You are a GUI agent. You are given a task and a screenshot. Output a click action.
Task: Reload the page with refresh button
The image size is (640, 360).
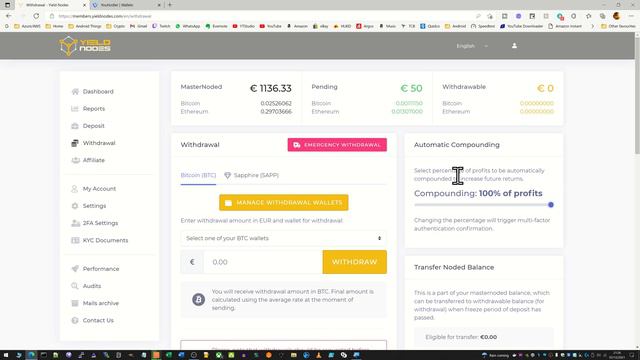pos(36,16)
